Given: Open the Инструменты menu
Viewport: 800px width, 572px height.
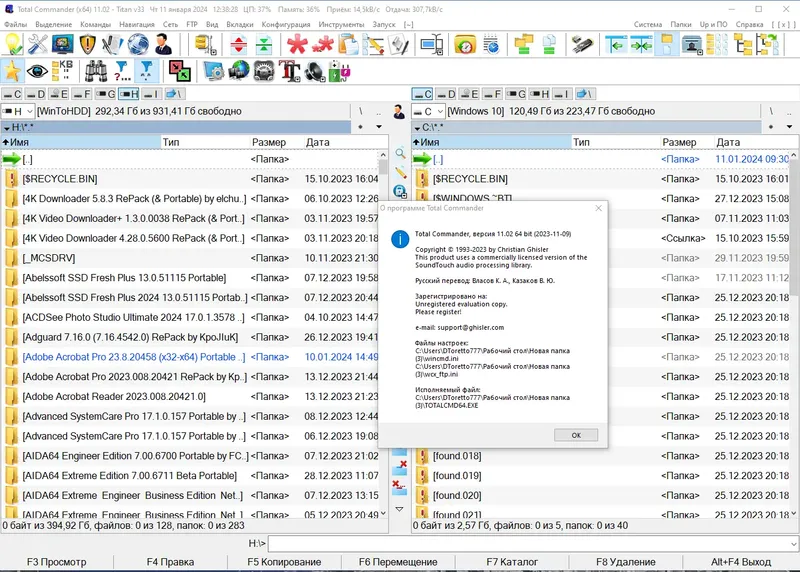Looking at the screenshot, I should (x=341, y=24).
